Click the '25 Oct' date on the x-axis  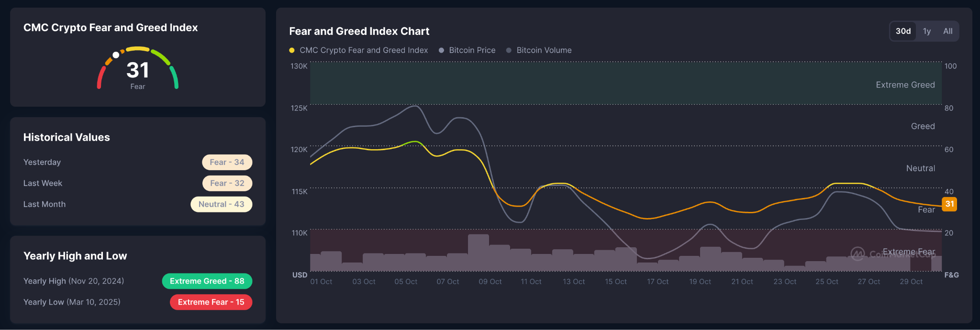coord(827,282)
